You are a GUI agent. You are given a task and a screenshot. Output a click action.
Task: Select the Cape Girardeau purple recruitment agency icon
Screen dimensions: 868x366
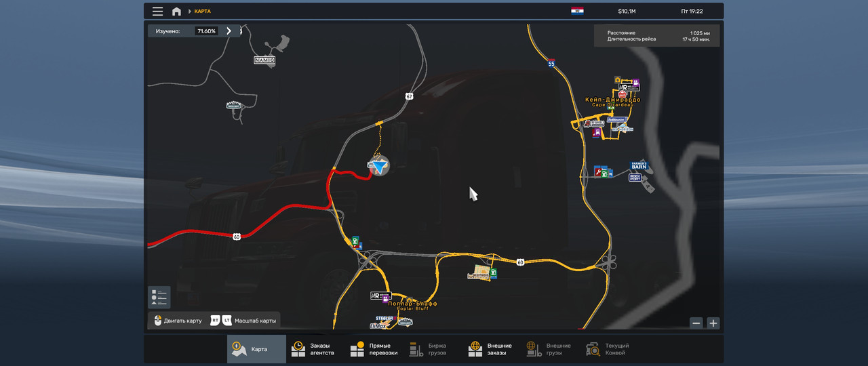point(635,83)
